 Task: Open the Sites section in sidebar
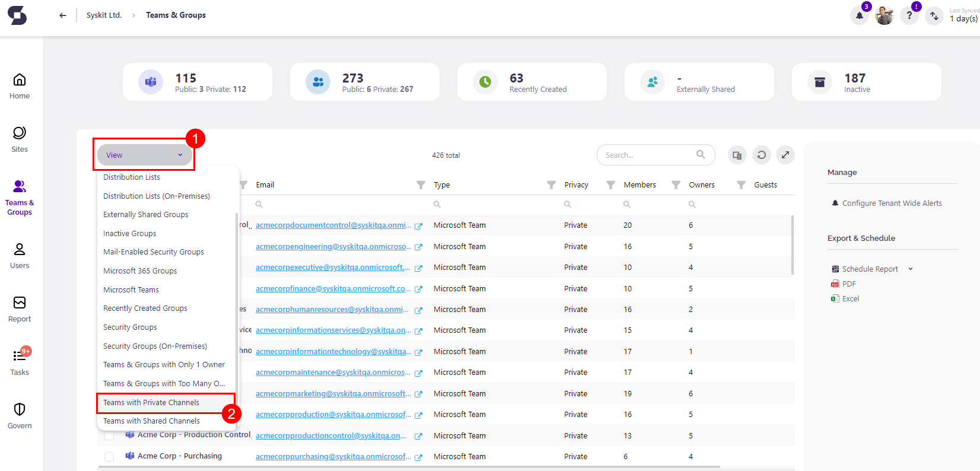(20, 139)
